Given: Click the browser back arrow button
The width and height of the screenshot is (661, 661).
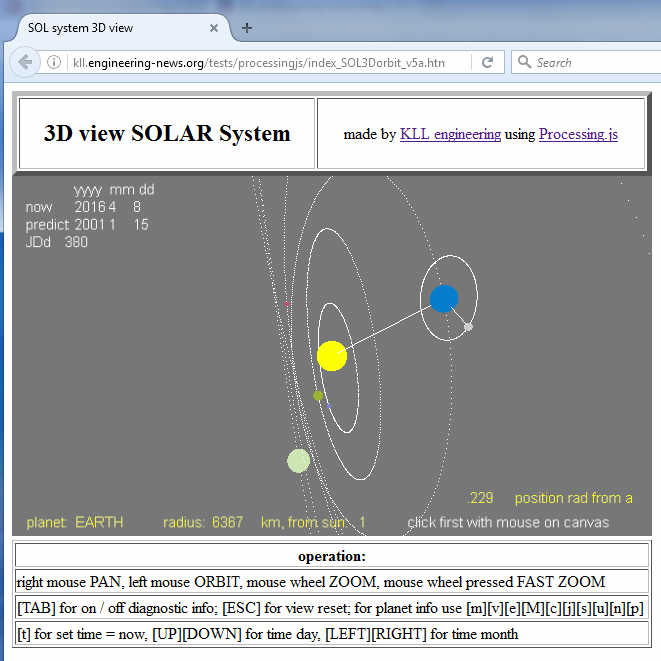Looking at the screenshot, I should coord(25,62).
